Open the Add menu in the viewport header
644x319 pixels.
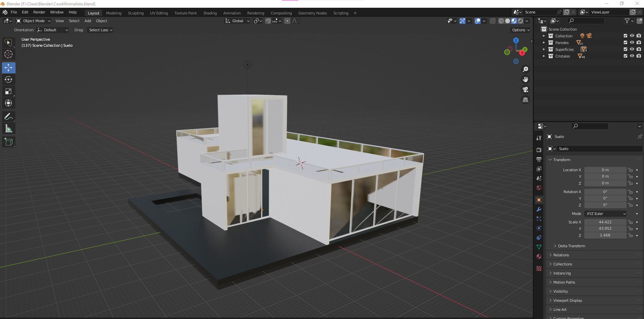(88, 21)
